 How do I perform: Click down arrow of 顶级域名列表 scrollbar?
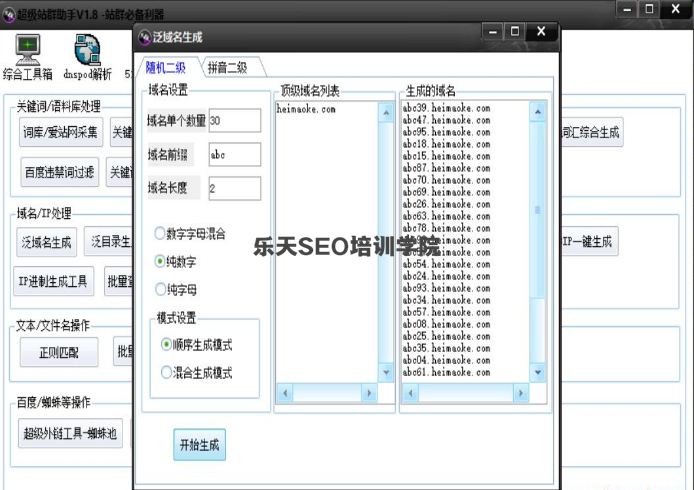point(386,372)
